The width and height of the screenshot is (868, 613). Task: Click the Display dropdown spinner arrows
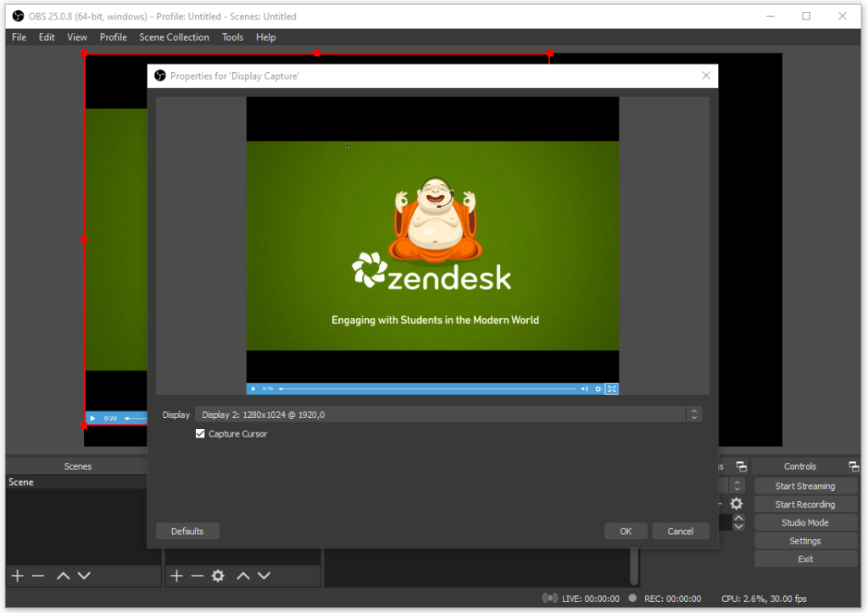tap(694, 415)
